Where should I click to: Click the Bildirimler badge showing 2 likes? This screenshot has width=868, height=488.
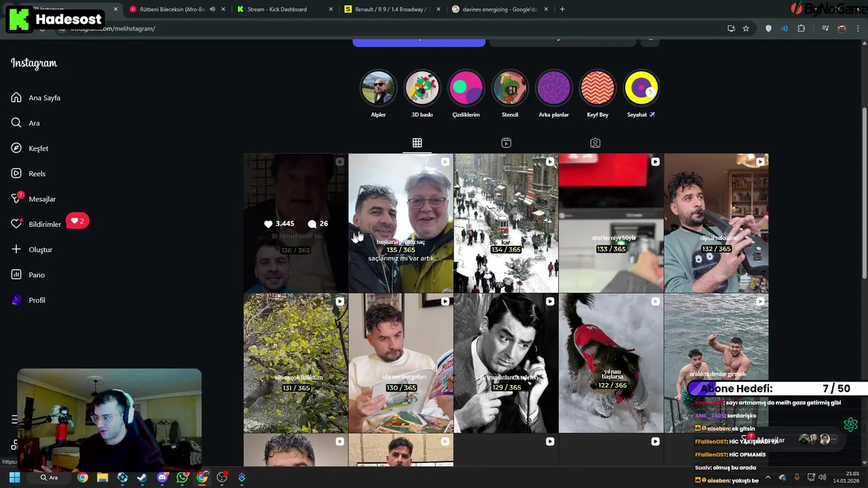point(77,221)
